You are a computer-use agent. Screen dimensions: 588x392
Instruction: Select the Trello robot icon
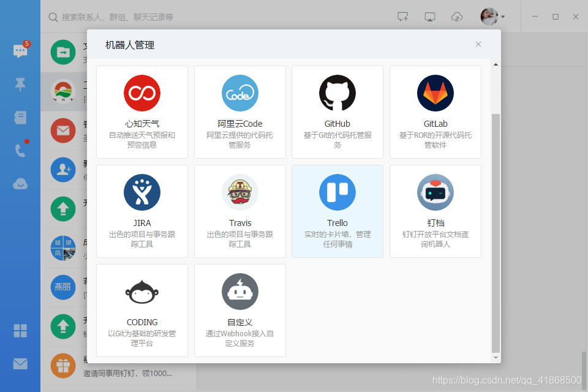[337, 192]
